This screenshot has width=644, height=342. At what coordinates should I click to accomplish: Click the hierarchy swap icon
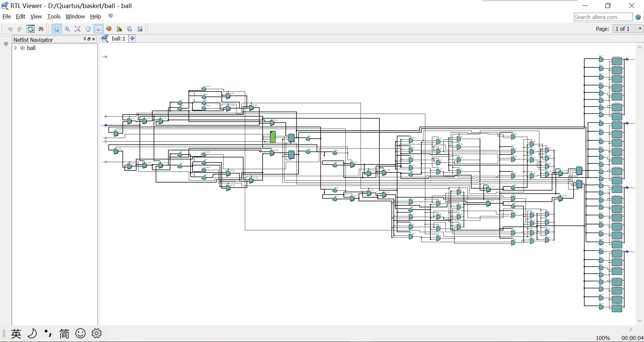129,29
